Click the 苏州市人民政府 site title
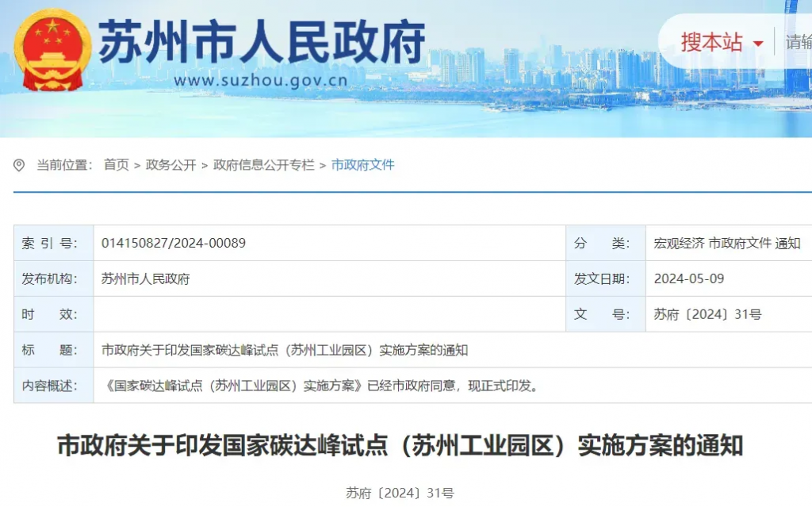812x507 pixels. [262, 41]
